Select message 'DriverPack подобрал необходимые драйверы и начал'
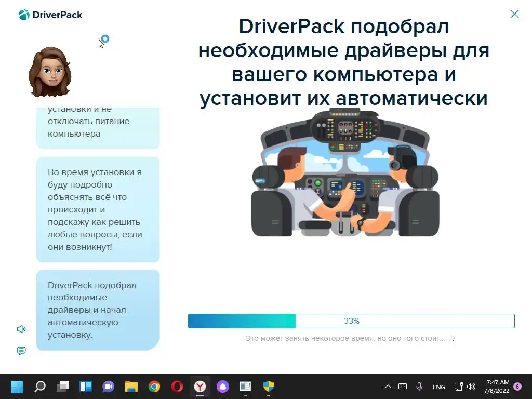The width and height of the screenshot is (532, 399). coord(98,310)
